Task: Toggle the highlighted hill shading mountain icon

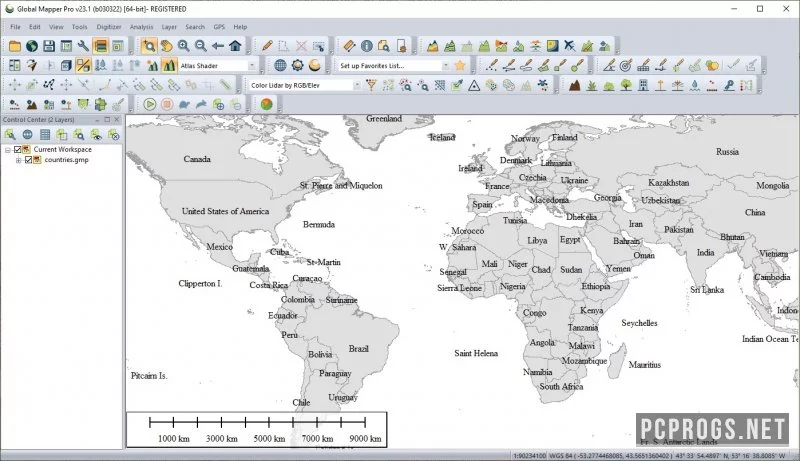Action: pos(169,65)
